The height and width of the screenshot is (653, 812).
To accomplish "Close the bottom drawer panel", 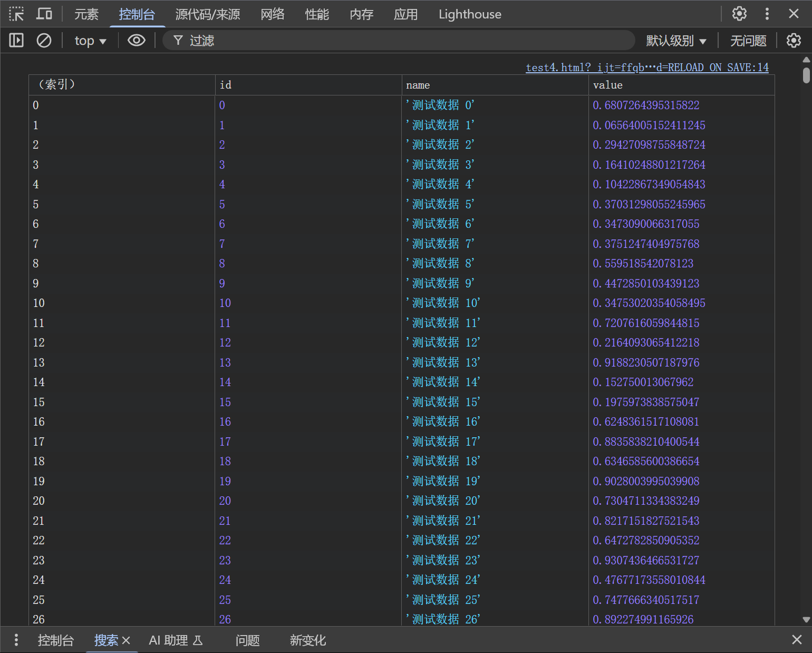I will 797,640.
